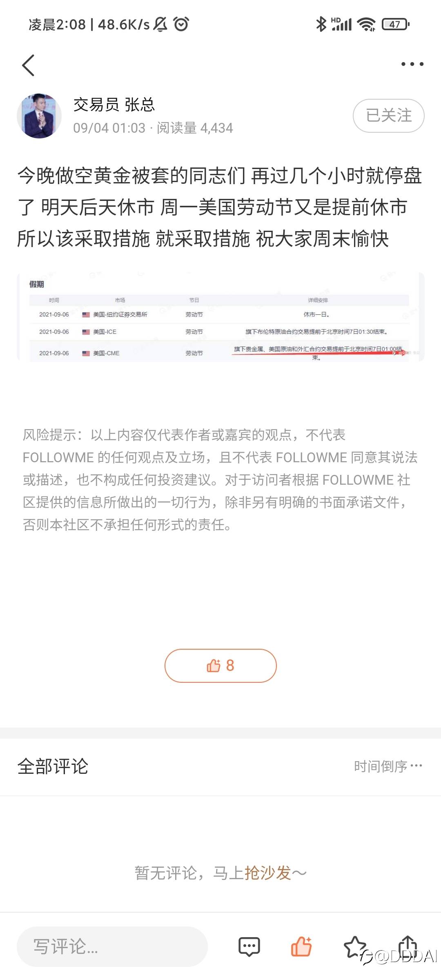This screenshot has height=980, width=441.
Task: Toggle the 已关注 follow button
Action: [389, 116]
